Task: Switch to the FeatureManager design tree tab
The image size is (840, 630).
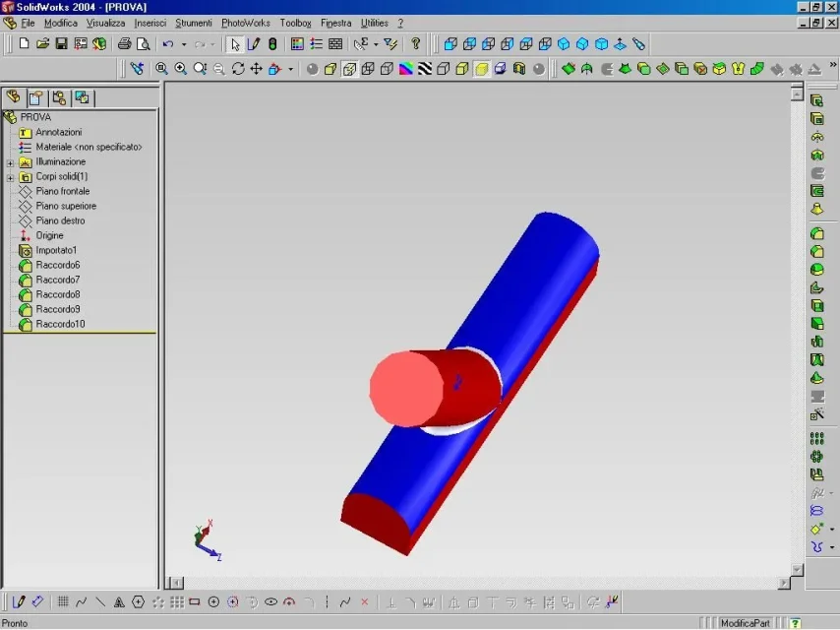Action: 14,97
